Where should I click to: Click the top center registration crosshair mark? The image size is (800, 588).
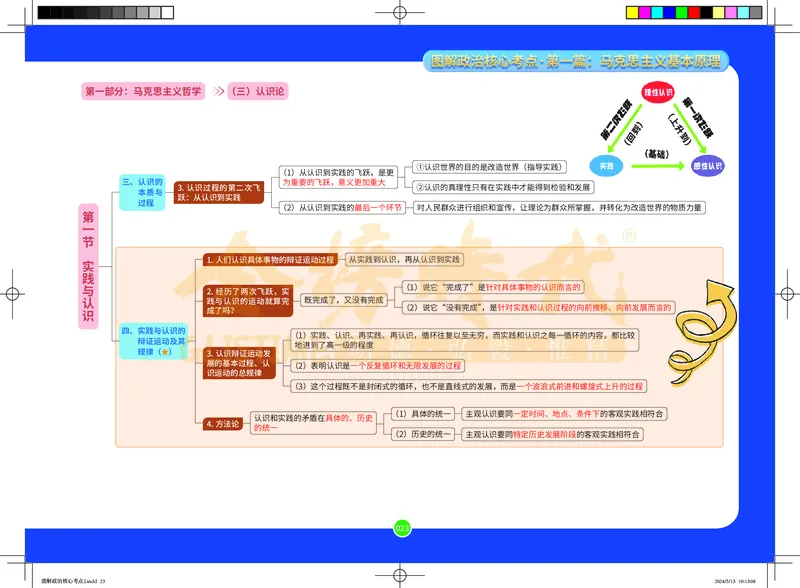coord(400,13)
